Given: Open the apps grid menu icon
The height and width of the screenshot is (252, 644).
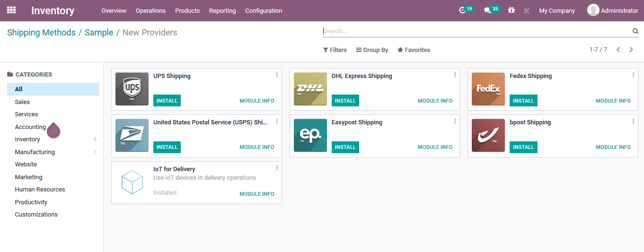Looking at the screenshot, I should [x=11, y=10].
